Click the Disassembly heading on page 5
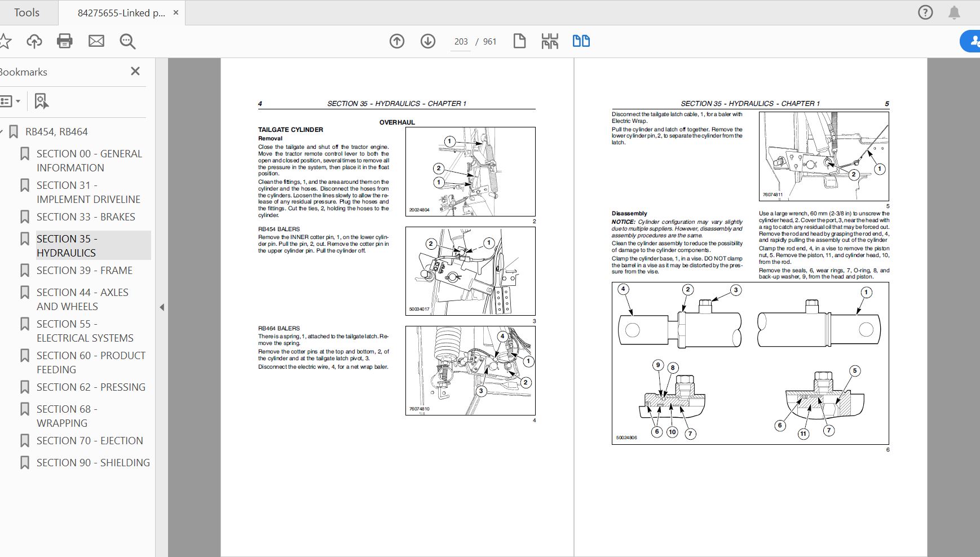The image size is (980, 557). (x=629, y=214)
